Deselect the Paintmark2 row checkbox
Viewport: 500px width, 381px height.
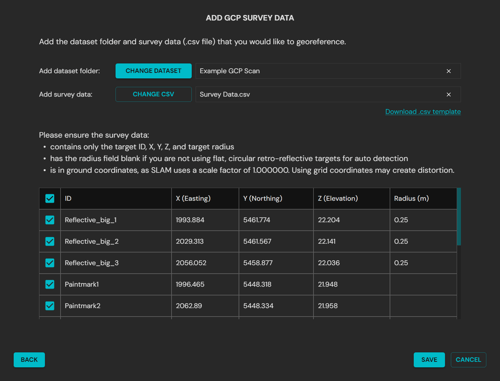pos(50,306)
